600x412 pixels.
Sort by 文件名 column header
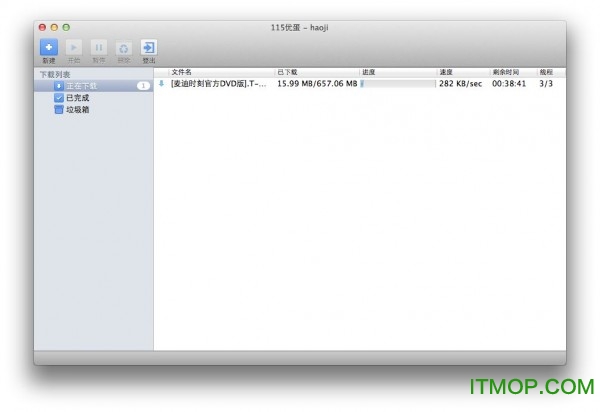tap(182, 72)
